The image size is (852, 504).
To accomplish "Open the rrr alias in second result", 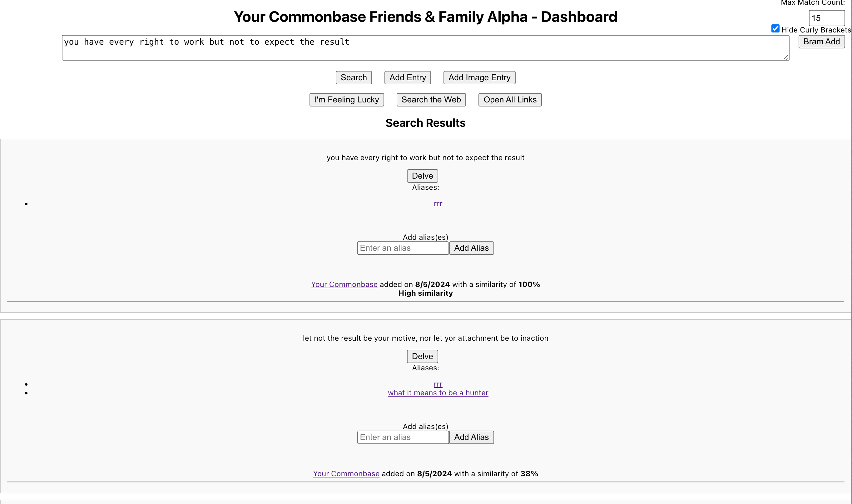I will tap(438, 384).
